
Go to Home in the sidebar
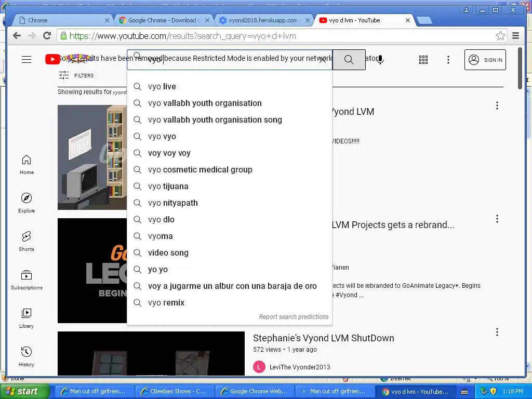click(26, 165)
